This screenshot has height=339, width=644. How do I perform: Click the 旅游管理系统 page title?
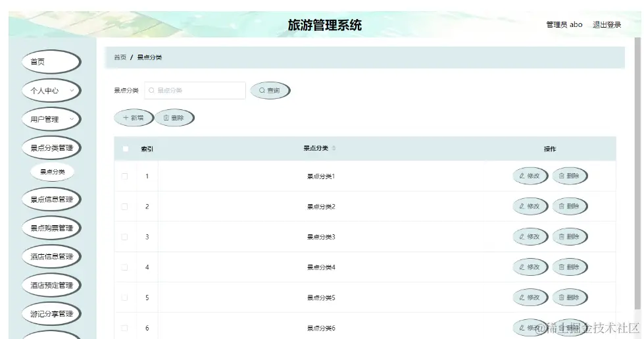324,25
